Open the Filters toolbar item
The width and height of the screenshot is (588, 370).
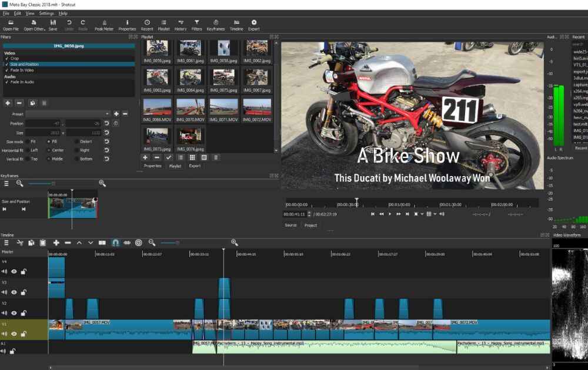click(196, 25)
